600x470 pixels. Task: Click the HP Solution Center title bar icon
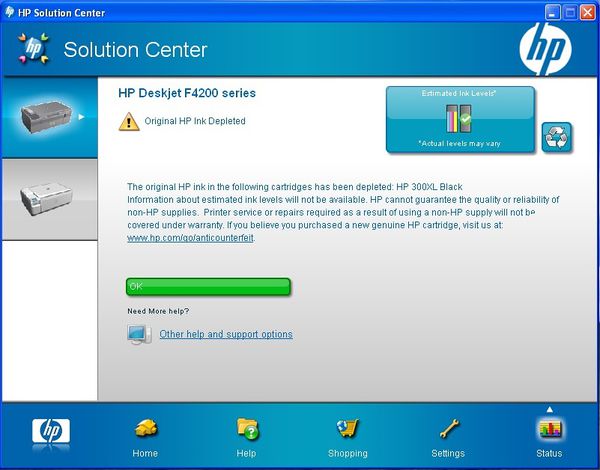(x=10, y=12)
